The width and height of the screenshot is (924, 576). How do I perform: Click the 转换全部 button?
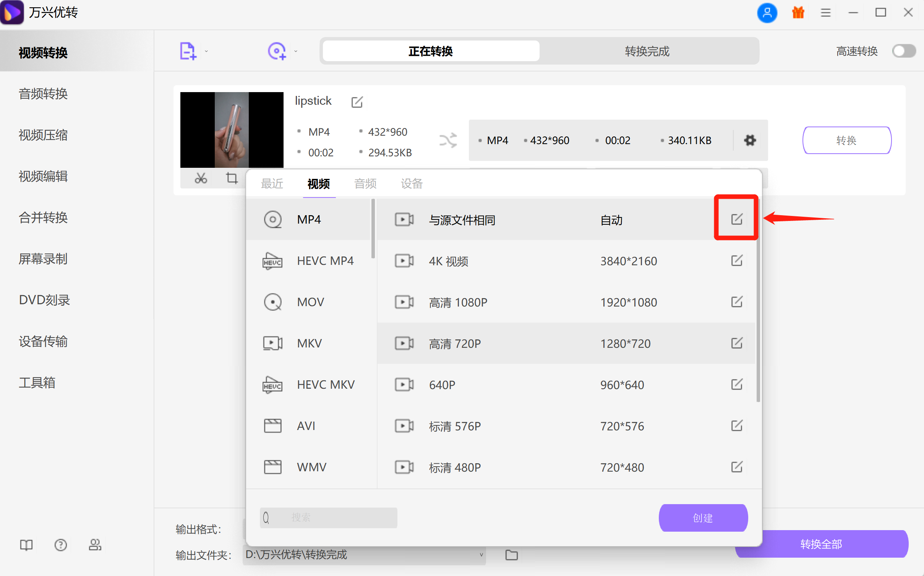pyautogui.click(x=821, y=544)
